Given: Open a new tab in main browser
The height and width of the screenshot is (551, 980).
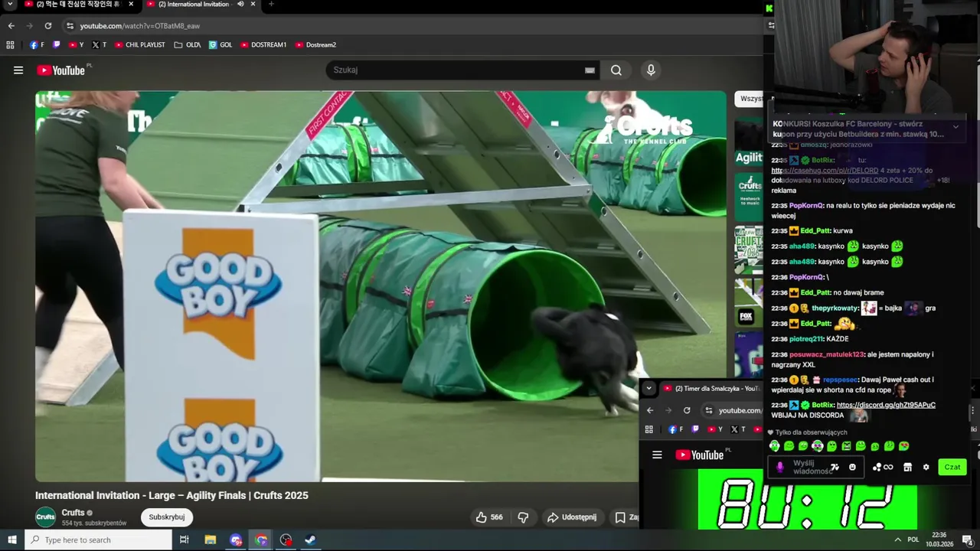Looking at the screenshot, I should pyautogui.click(x=271, y=4).
